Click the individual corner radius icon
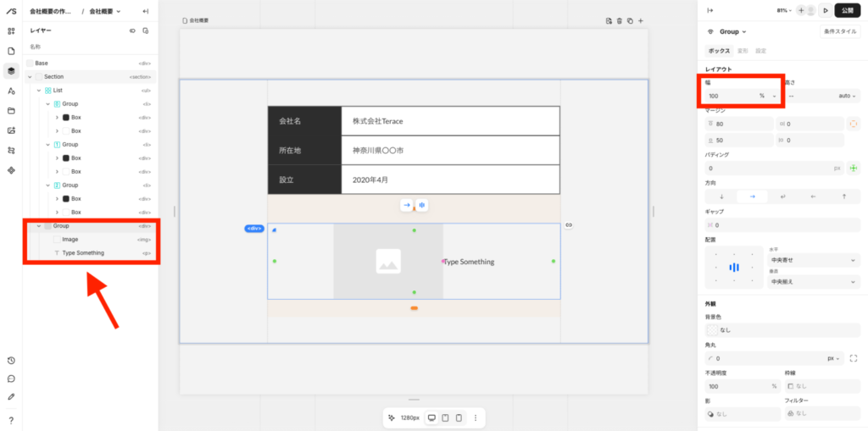The height and width of the screenshot is (431, 868). point(853,358)
